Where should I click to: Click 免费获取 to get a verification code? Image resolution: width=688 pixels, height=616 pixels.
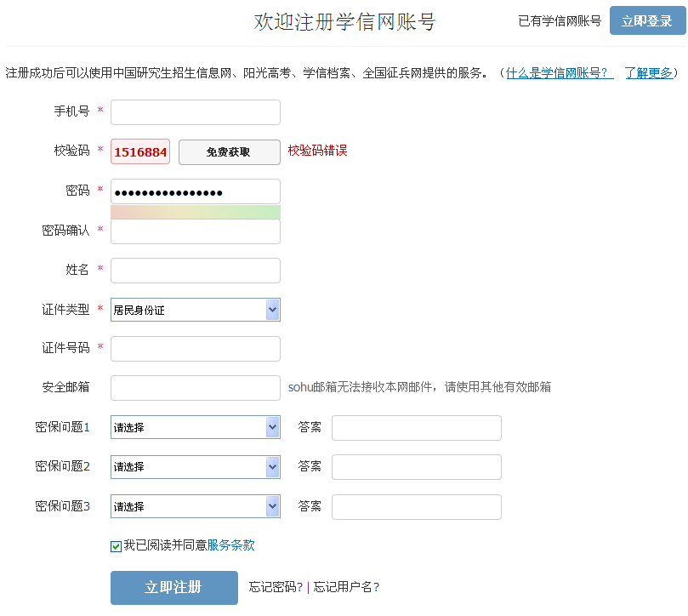(230, 152)
